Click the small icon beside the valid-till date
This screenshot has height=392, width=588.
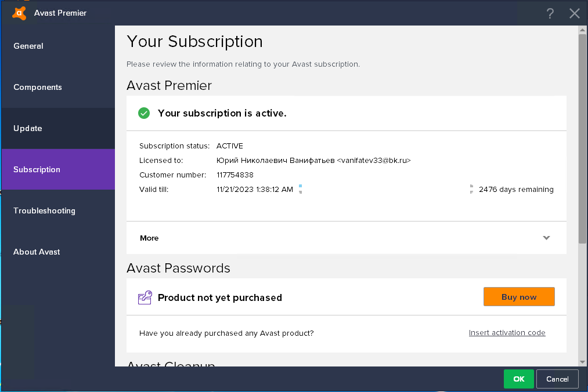pos(300,189)
